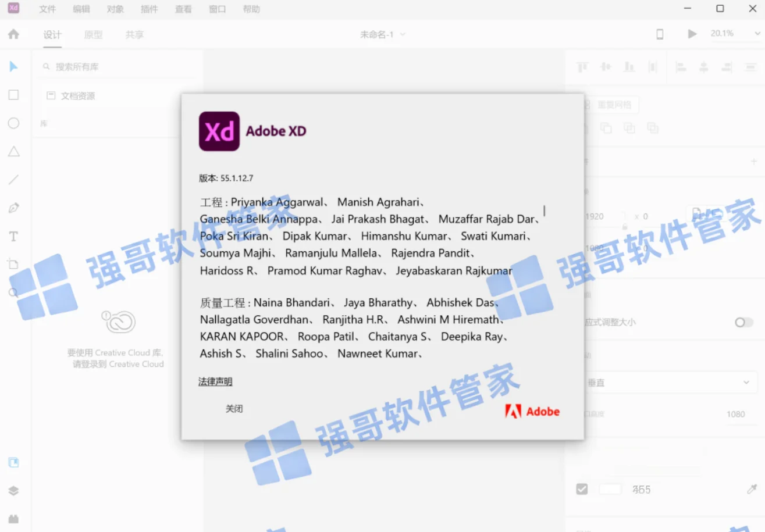This screenshot has width=765, height=532.
Task: Start desktop preview with play icon
Action: point(692,34)
